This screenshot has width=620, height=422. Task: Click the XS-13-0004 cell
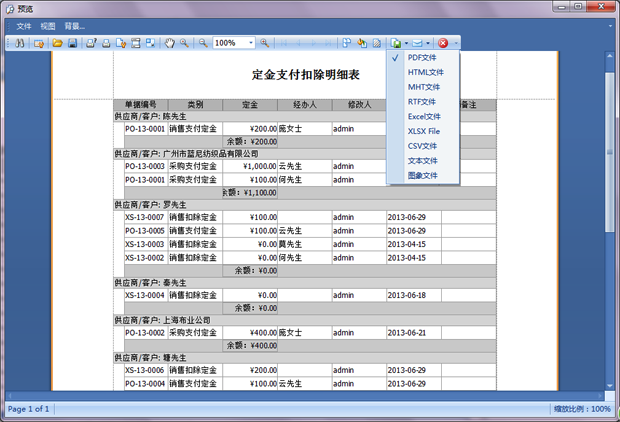[145, 295]
